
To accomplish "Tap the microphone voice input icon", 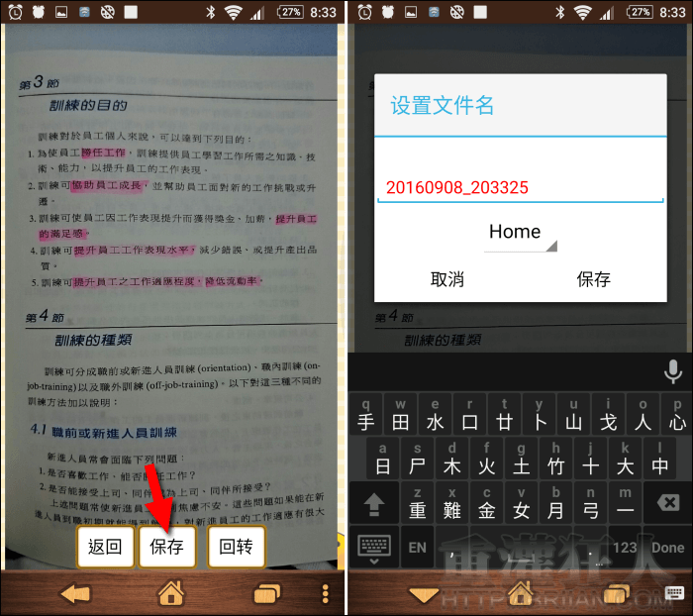I will [x=673, y=371].
